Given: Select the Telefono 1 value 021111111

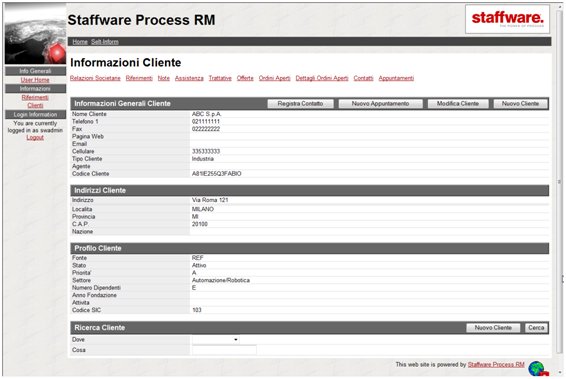Looking at the screenshot, I should coord(206,122).
